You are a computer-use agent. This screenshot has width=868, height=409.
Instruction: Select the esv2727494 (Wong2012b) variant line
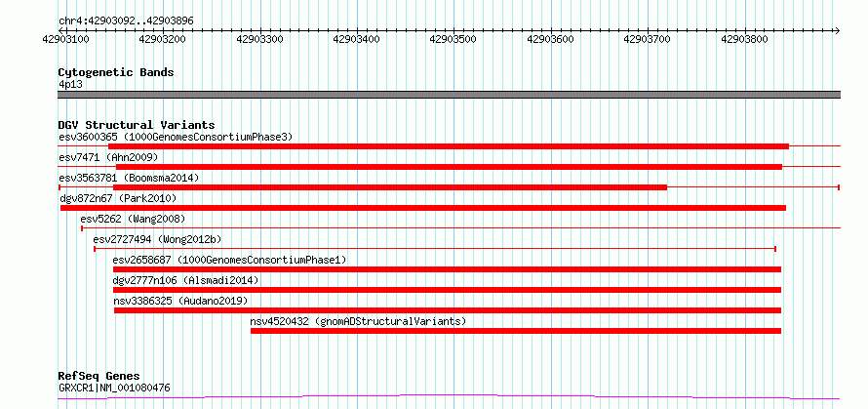(435, 249)
